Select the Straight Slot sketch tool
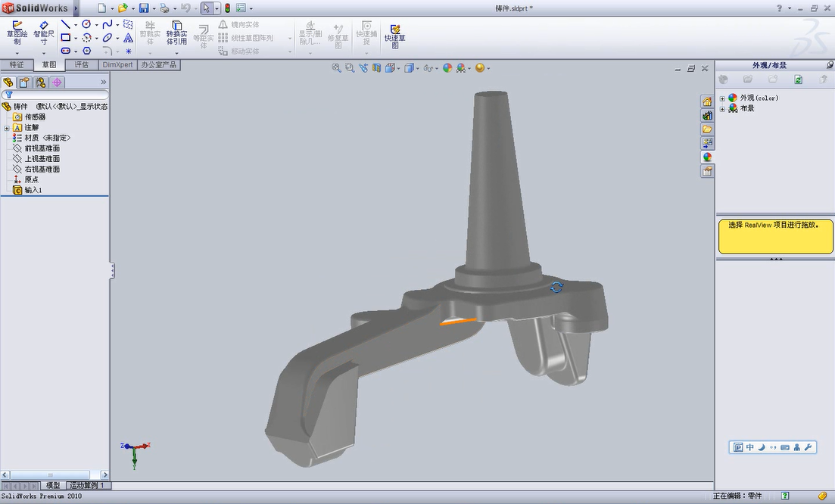Screen dimensions: 835x504 point(66,51)
